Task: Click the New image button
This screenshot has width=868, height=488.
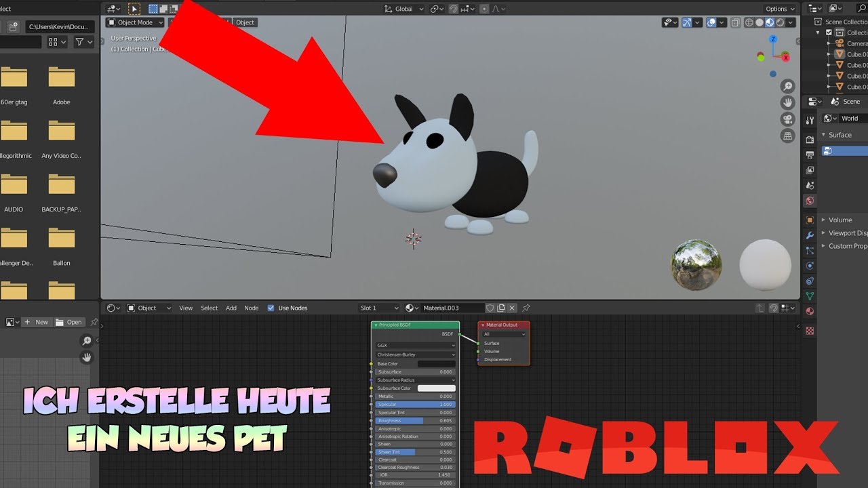Action: [x=36, y=322]
